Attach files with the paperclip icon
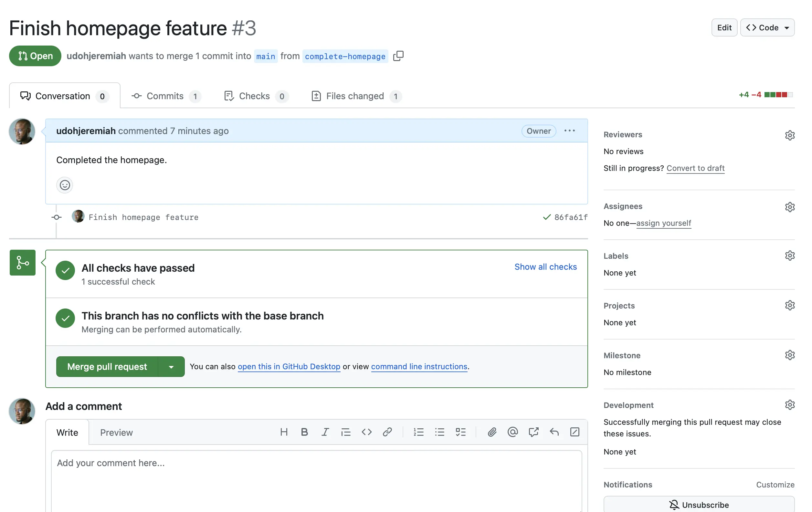The image size is (812, 512). pyautogui.click(x=492, y=432)
